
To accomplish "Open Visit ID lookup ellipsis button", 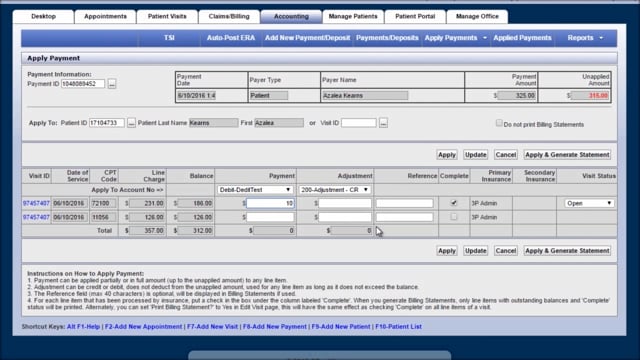I will coord(383,123).
